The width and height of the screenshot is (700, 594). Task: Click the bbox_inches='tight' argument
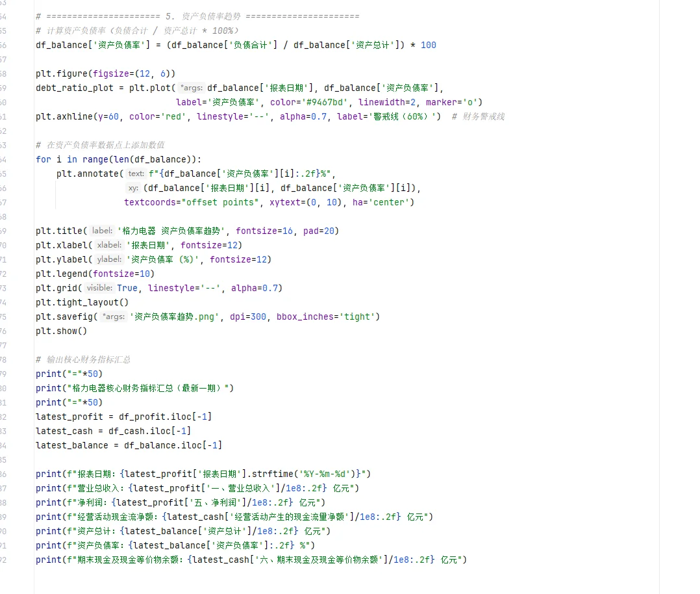point(325,317)
